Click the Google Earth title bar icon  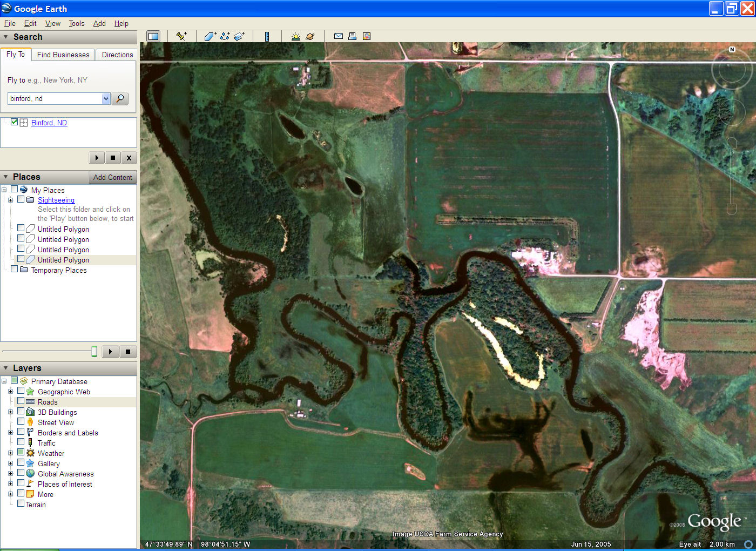[6, 9]
